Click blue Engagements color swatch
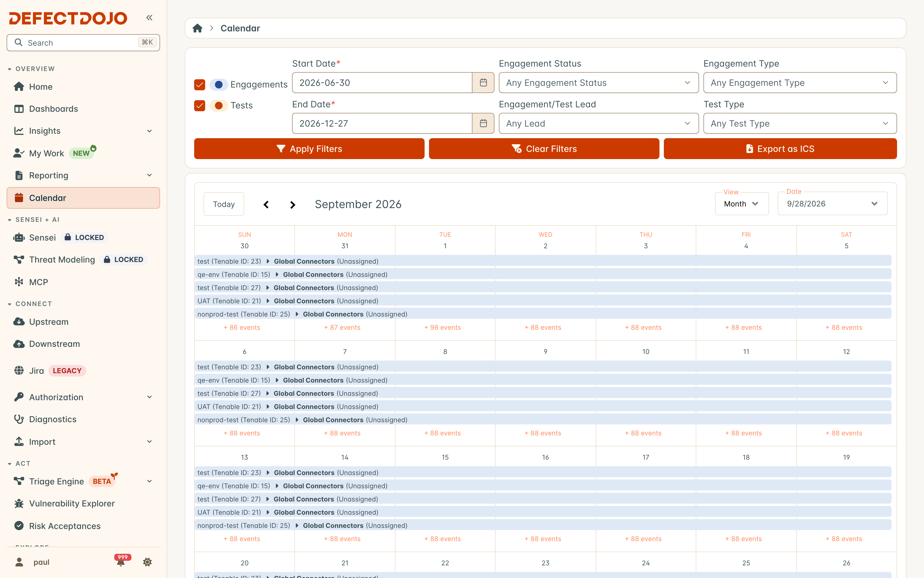 219,84
